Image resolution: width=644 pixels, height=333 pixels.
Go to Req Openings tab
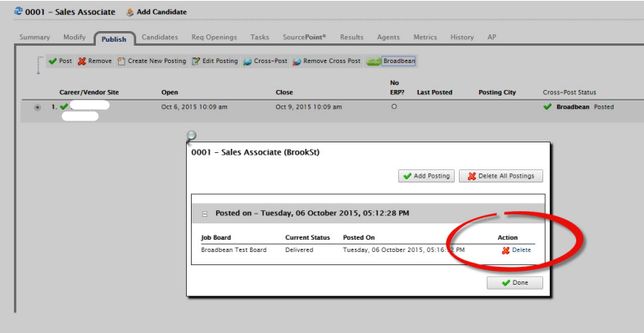(214, 37)
